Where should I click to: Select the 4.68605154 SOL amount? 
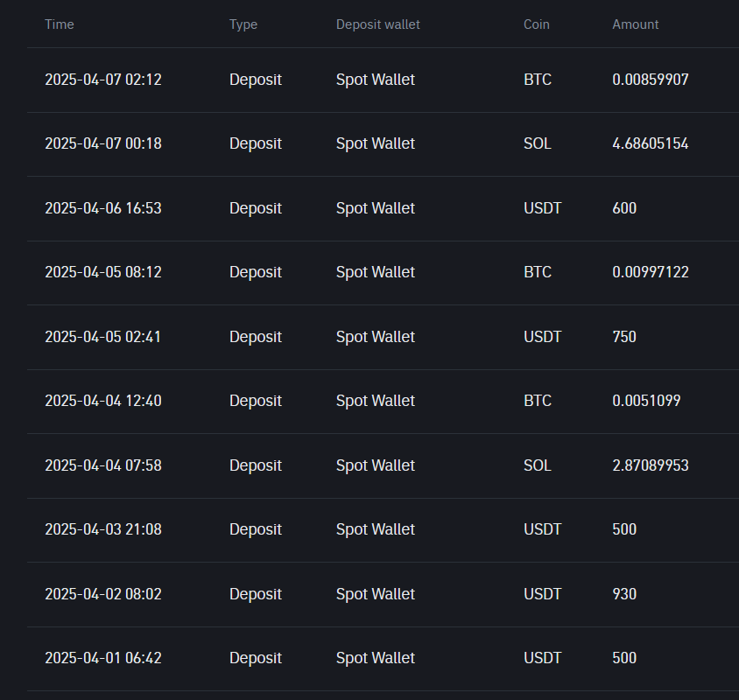coord(650,143)
